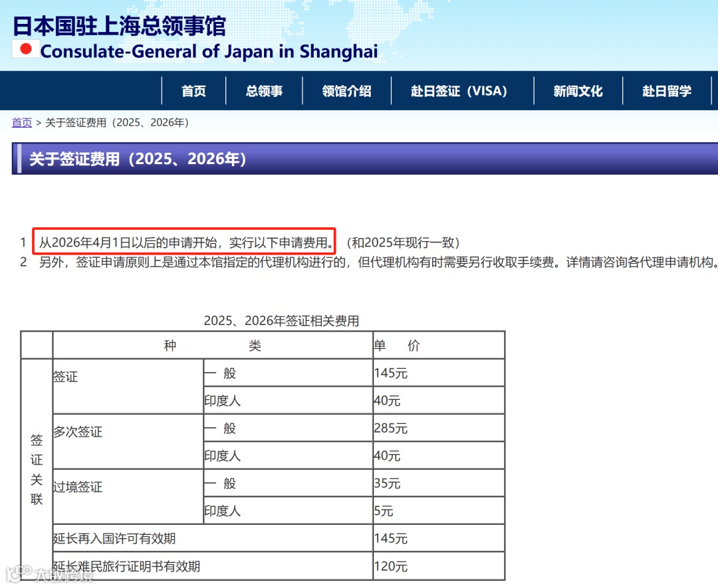Screen dimensions: 718x588
Task: Click the 单 价 column header
Action: tap(439, 345)
